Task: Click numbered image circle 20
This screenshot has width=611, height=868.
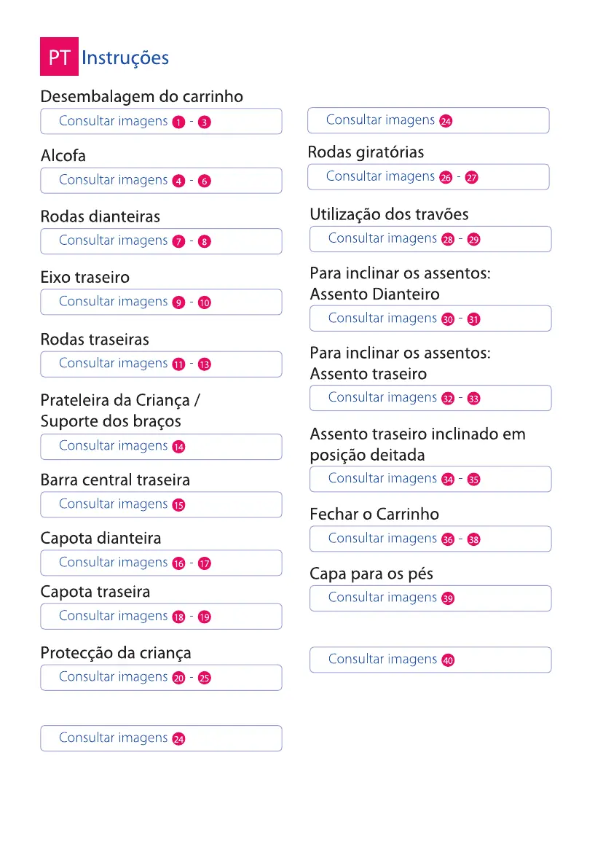Action: 178,679
